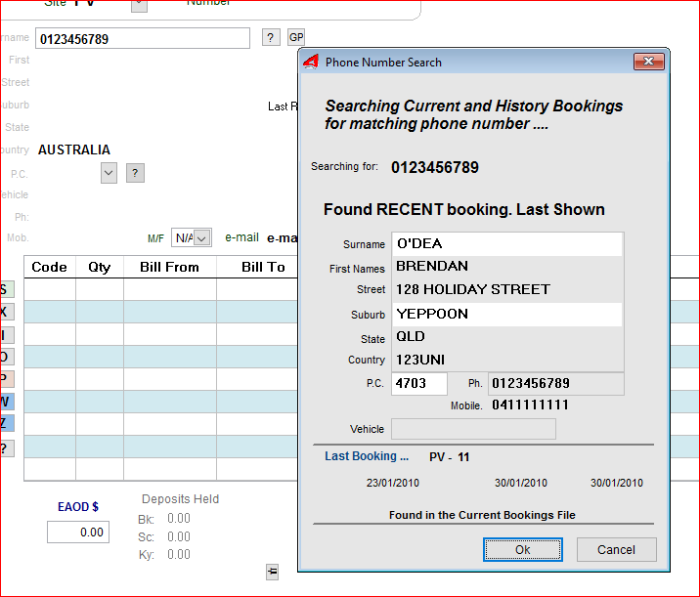Screen dimensions: 700x597
Task: Click the blue Z code button
Action: (5, 423)
